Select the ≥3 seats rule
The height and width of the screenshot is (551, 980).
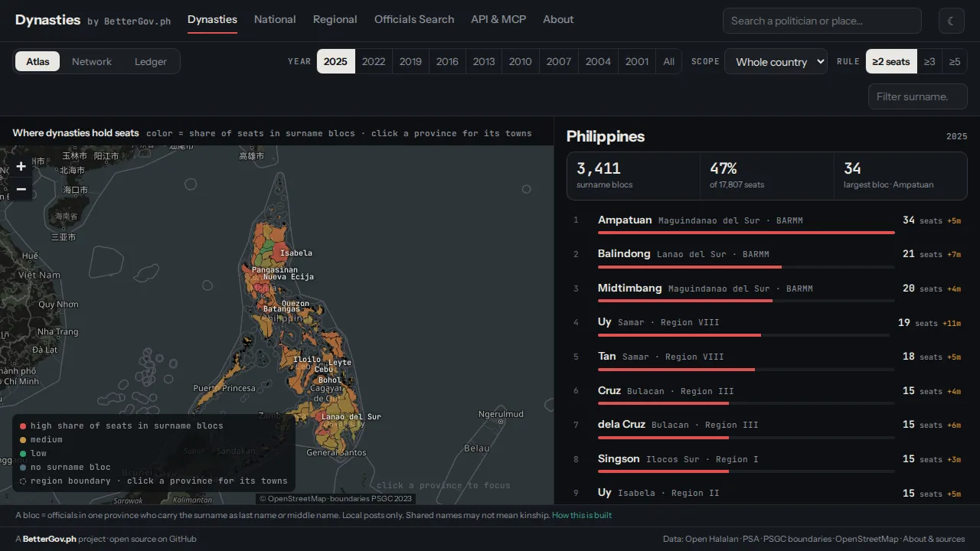(929, 61)
